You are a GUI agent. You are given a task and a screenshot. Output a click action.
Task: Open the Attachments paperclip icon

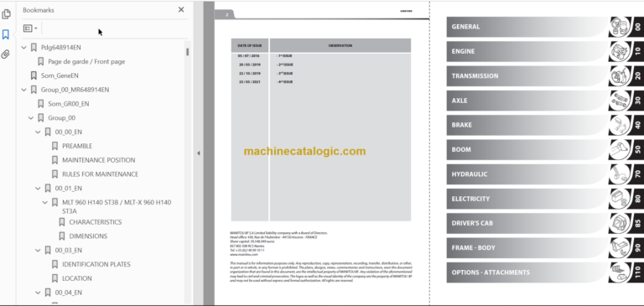6,54
